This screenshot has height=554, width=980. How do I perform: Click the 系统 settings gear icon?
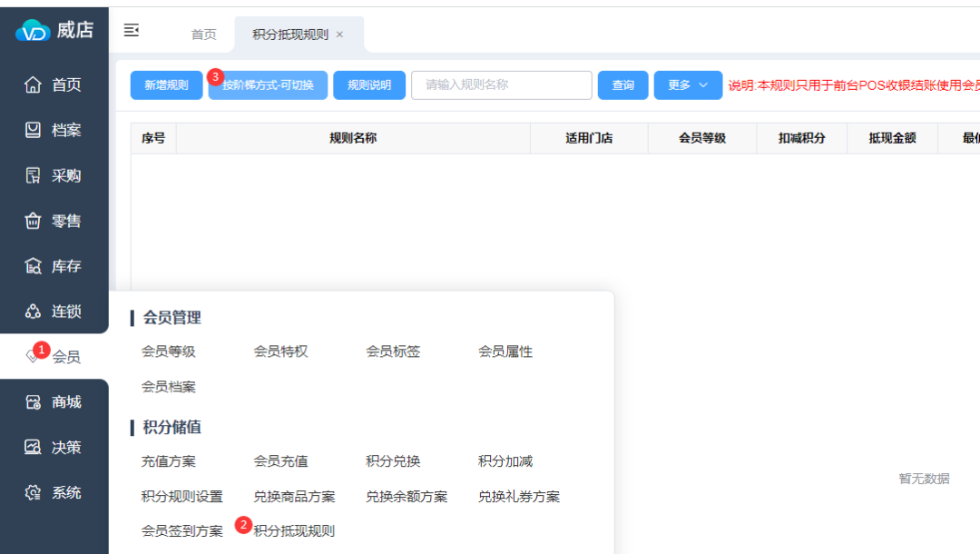[x=33, y=493]
